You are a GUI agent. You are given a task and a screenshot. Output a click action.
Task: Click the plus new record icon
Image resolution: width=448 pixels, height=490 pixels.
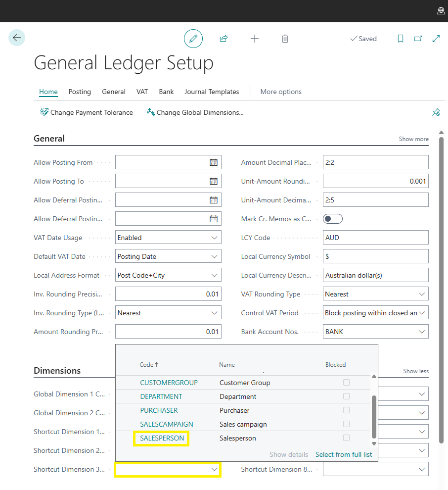(x=255, y=39)
